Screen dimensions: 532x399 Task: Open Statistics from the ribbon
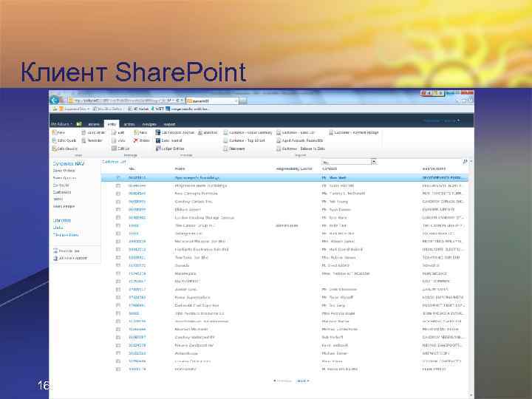(208, 132)
